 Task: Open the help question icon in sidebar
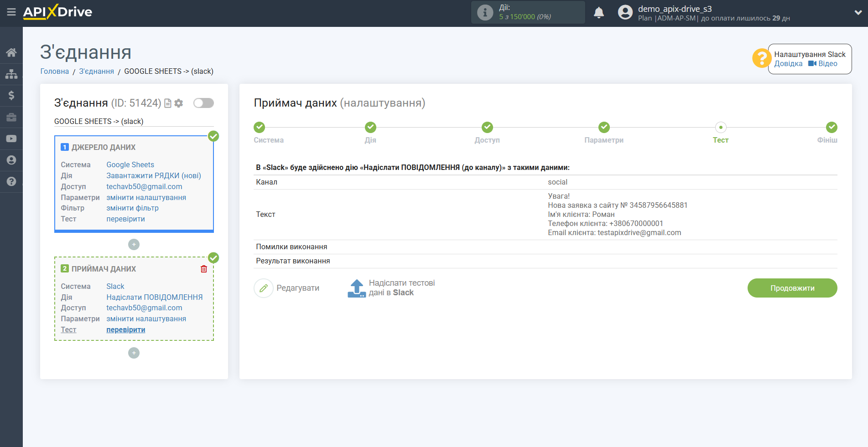[x=11, y=181]
